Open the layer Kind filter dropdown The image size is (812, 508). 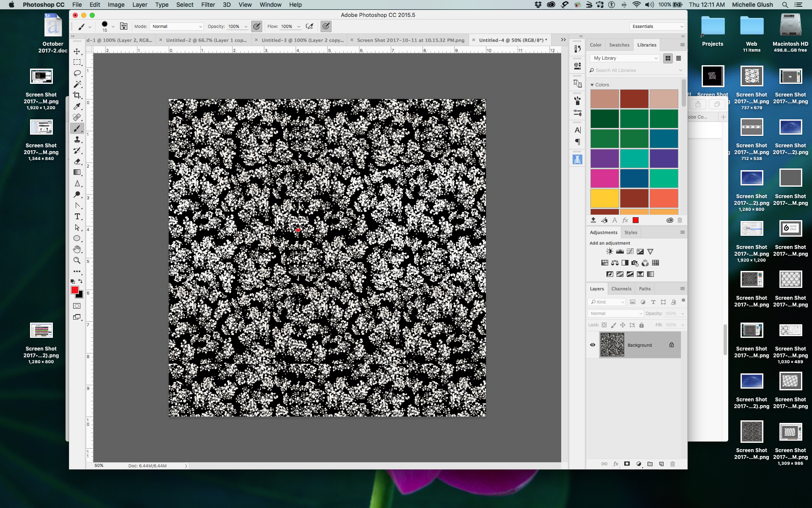click(x=607, y=302)
